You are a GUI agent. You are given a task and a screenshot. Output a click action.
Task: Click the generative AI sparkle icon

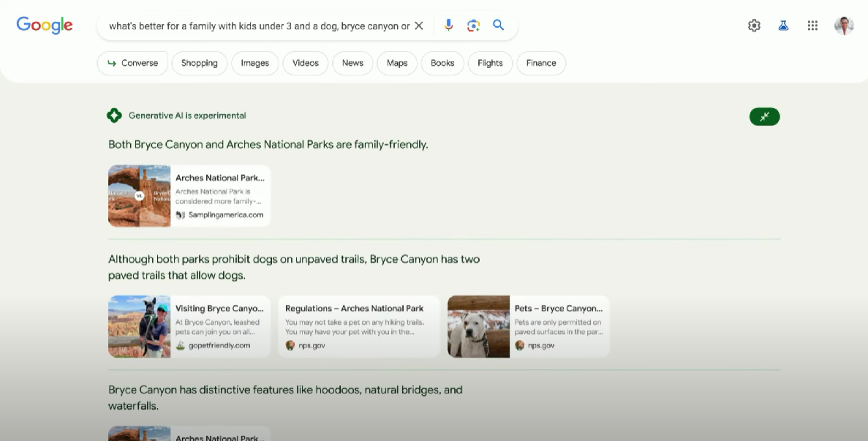point(114,116)
